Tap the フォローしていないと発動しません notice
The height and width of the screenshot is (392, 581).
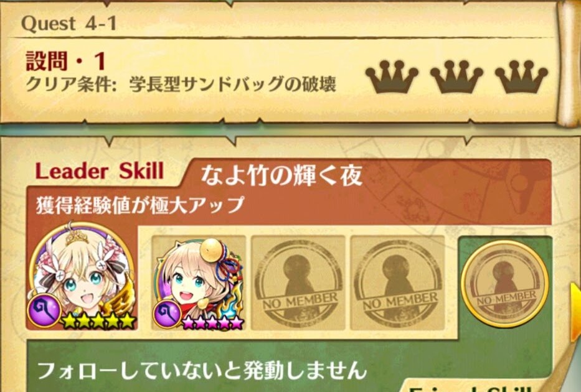coord(202,370)
